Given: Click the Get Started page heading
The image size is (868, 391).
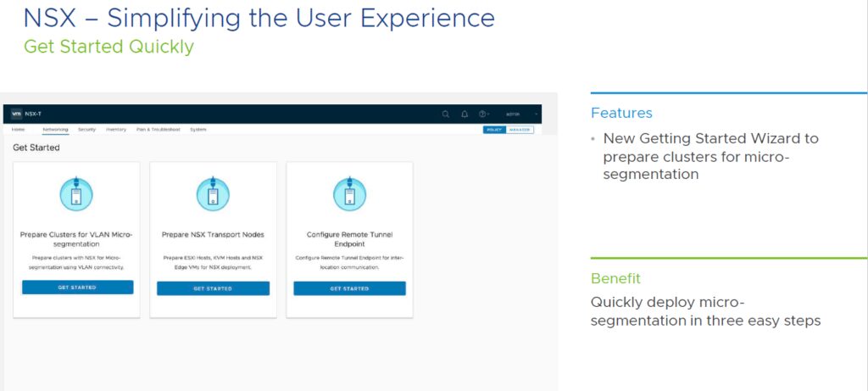Looking at the screenshot, I should click(x=36, y=148).
